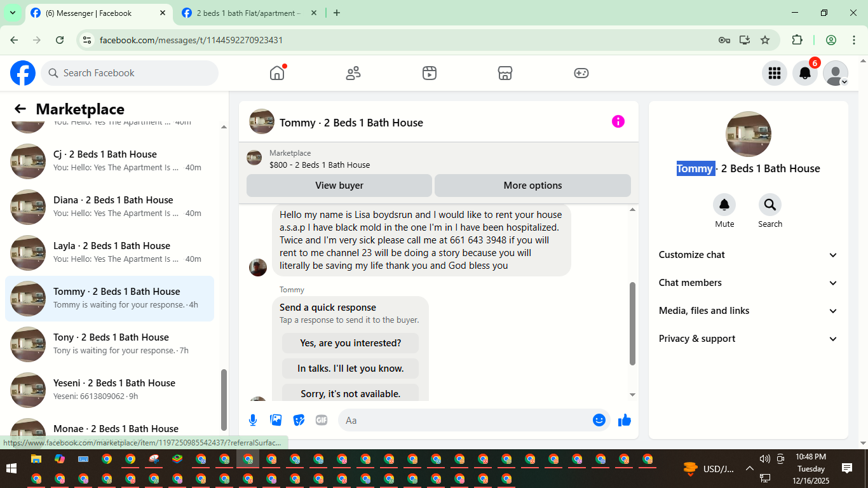Open the notifications bell with 6 badge
868x488 pixels.
[805, 73]
